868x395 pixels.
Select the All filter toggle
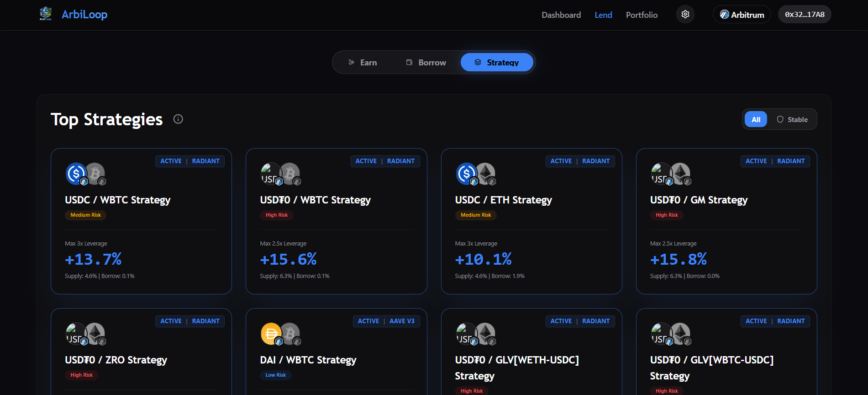(x=756, y=120)
